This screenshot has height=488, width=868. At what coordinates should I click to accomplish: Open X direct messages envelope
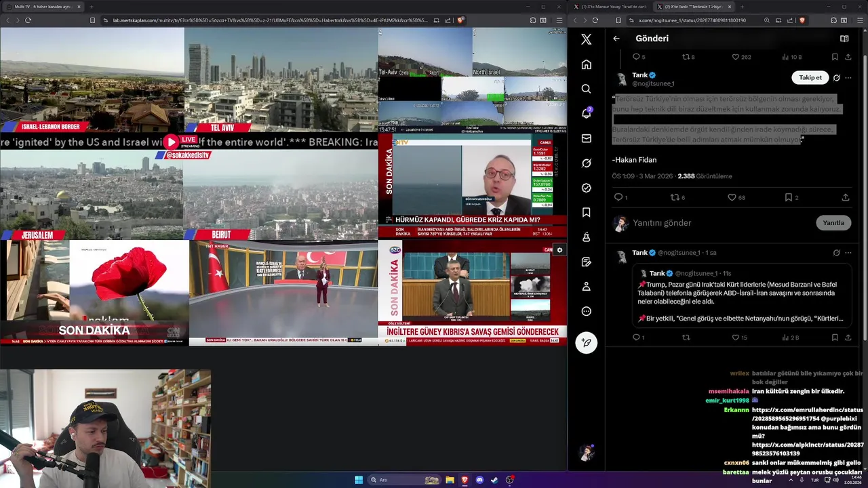coord(587,138)
